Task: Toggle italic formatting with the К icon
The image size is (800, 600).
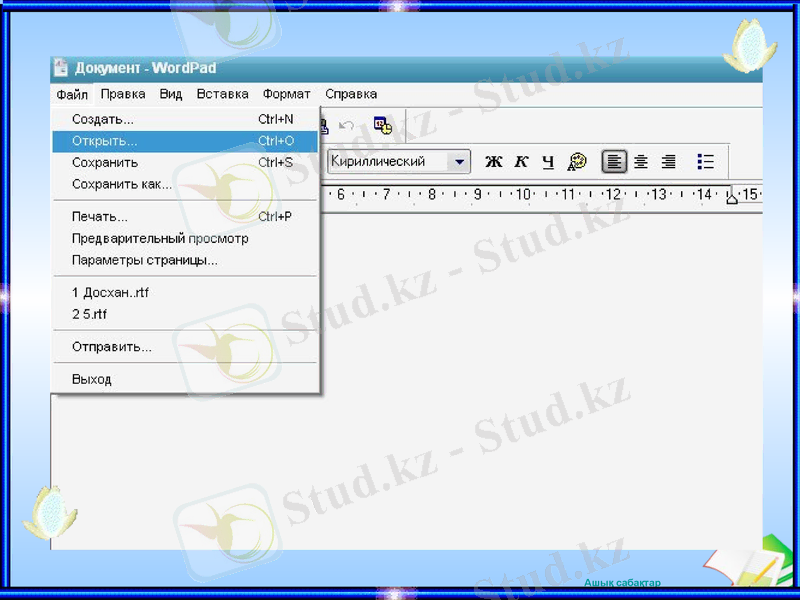Action: [x=520, y=161]
